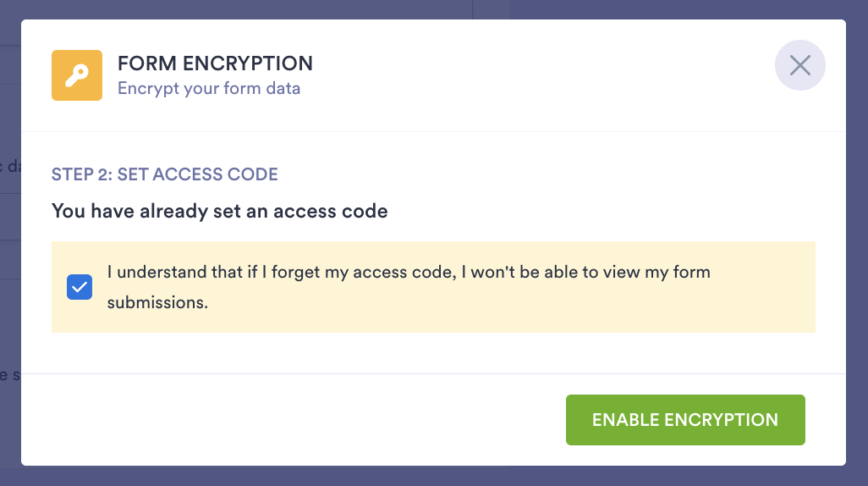Click "You have already set an access code"
This screenshot has height=486, width=868.
(x=220, y=212)
